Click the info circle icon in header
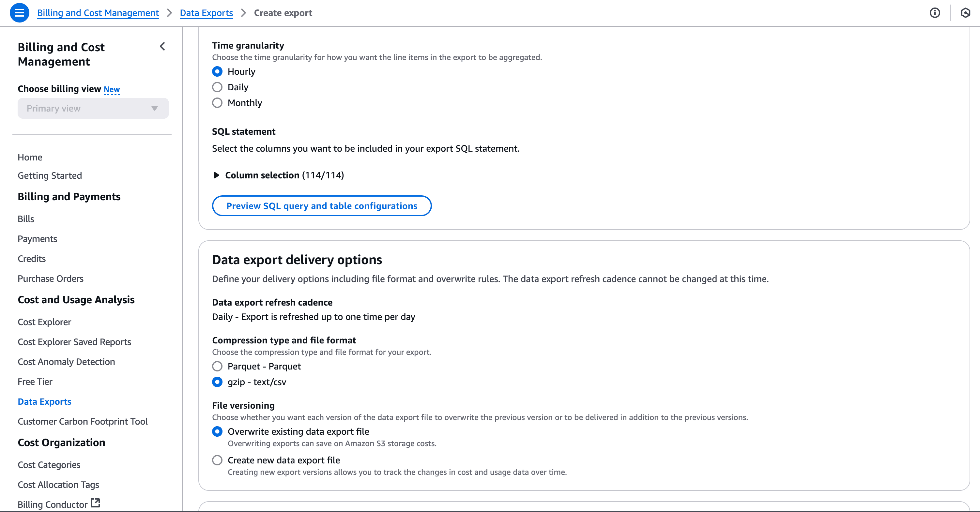Screen dimensions: 980x512 point(934,13)
